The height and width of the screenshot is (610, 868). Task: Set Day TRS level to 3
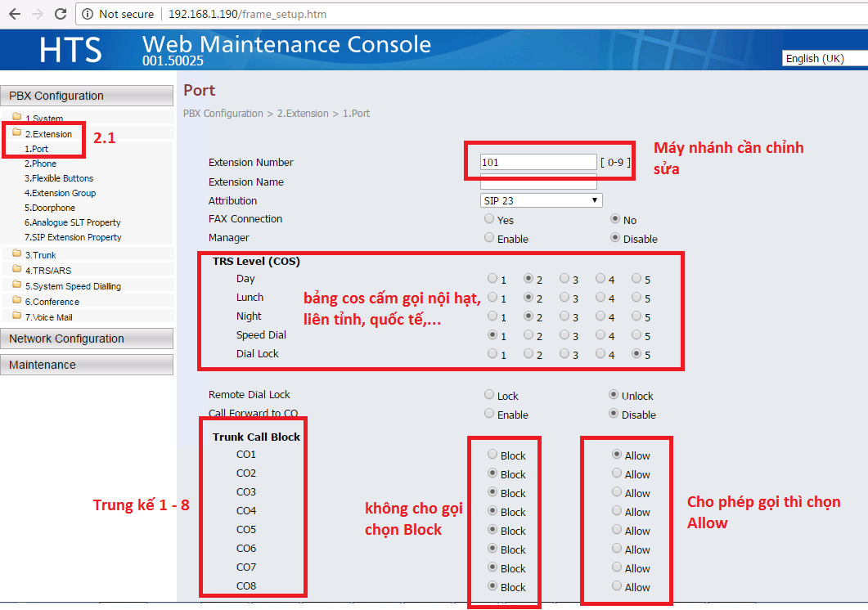click(564, 278)
